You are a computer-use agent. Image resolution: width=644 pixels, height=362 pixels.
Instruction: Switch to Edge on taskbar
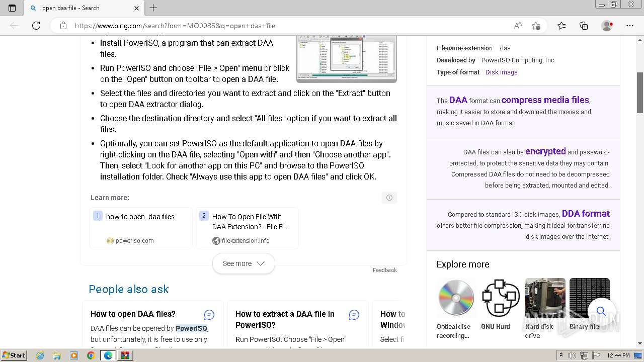[108, 355]
